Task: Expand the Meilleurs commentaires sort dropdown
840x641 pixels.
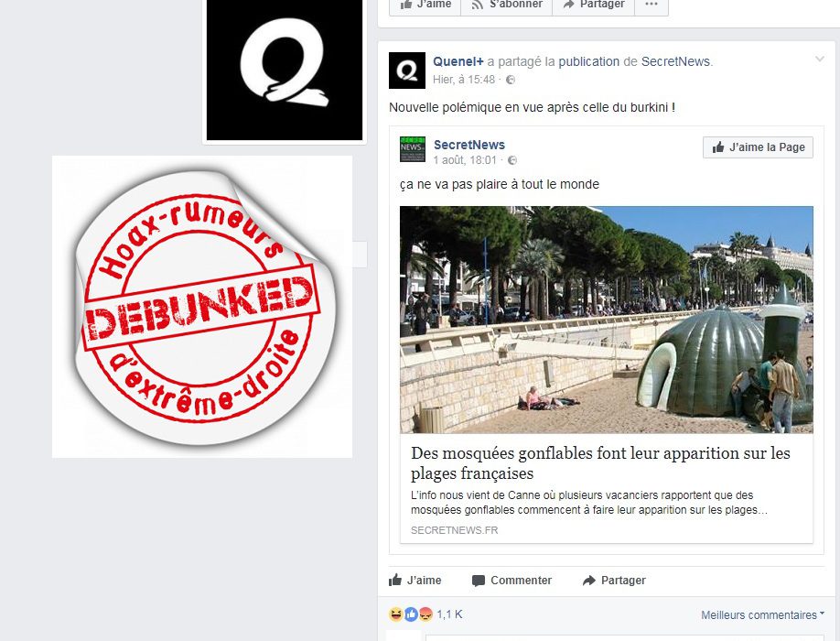Action: tap(763, 614)
